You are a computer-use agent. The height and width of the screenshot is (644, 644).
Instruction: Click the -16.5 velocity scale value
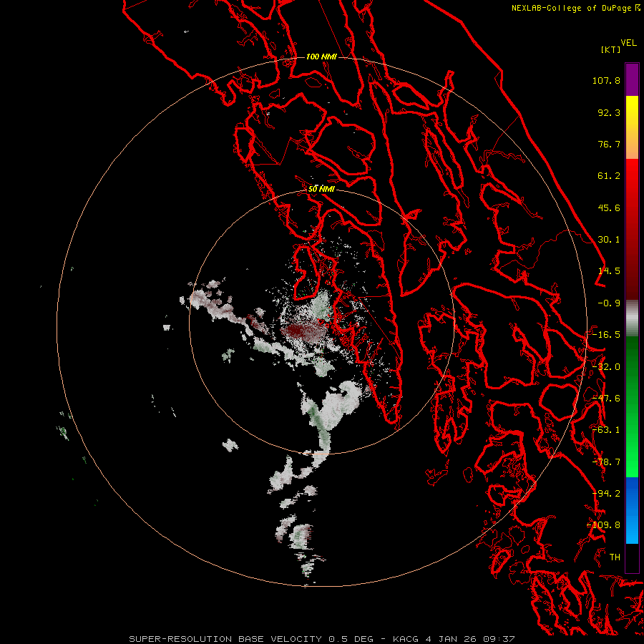click(x=606, y=335)
